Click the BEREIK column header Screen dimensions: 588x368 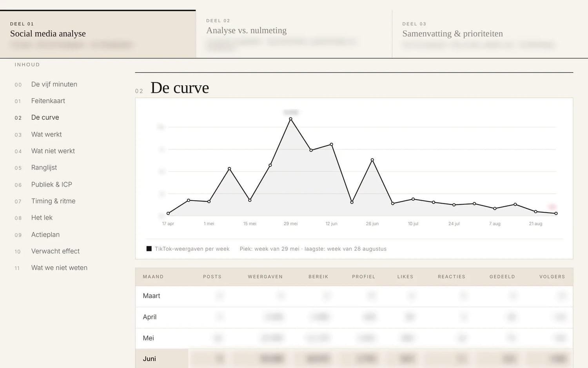pyautogui.click(x=318, y=277)
